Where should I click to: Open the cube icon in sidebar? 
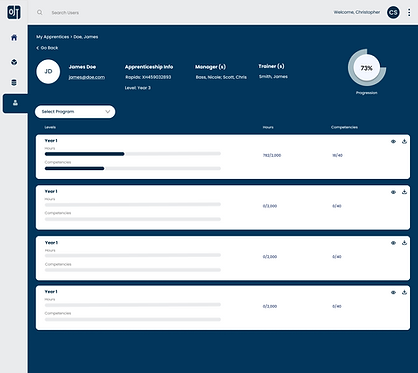tap(14, 62)
